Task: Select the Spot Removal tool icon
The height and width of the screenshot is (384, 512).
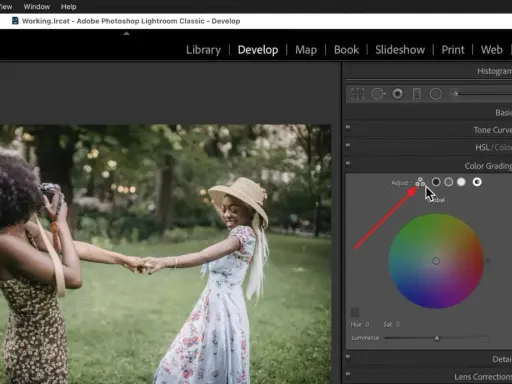Action: pyautogui.click(x=378, y=94)
